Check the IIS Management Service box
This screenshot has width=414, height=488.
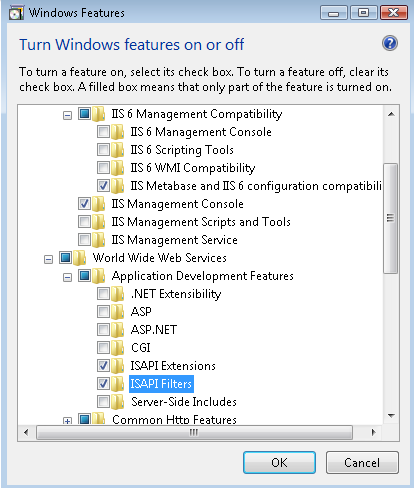pyautogui.click(x=84, y=240)
